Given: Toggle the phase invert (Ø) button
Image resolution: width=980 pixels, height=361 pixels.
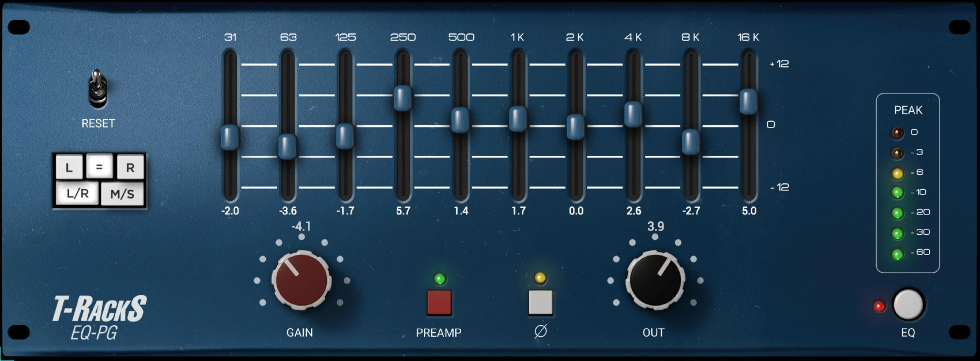Looking at the screenshot, I should coord(541,303).
